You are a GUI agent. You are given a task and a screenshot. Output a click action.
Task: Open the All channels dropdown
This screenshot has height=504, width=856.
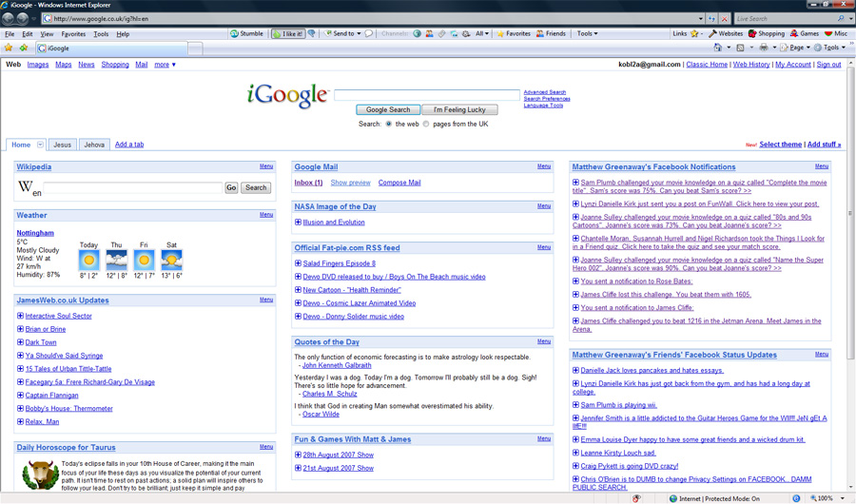pos(481,33)
